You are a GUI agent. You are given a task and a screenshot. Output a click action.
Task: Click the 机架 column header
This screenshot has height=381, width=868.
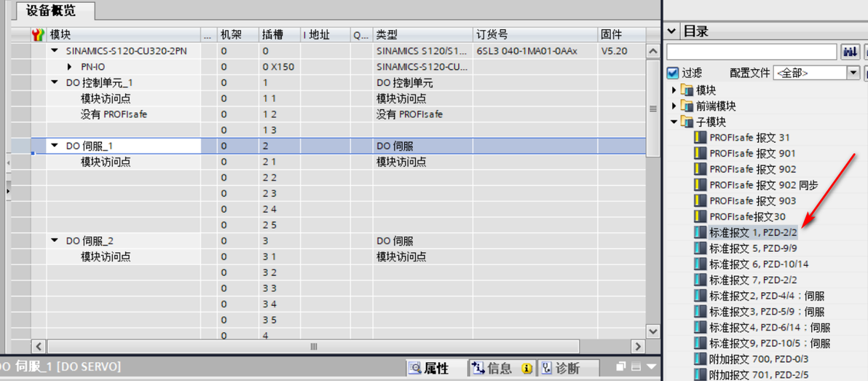[x=237, y=35]
